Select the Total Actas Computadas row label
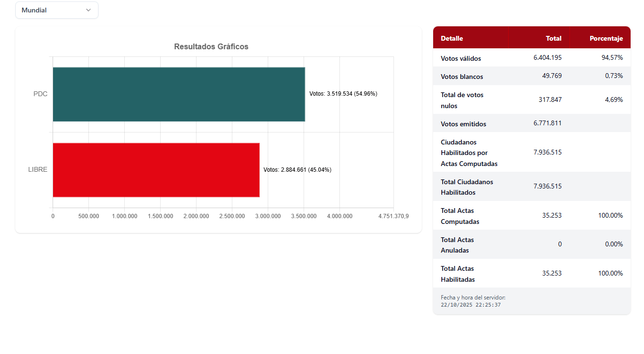 pos(459,216)
